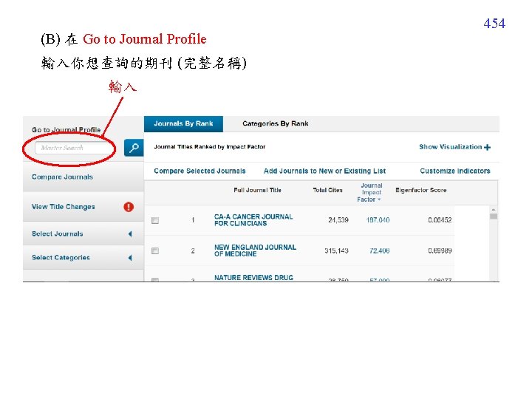Image resolution: width=532 pixels, height=399 pixels.
Task: Click Journal Titles Ranked by Impact Factor heading
Action: (209, 146)
